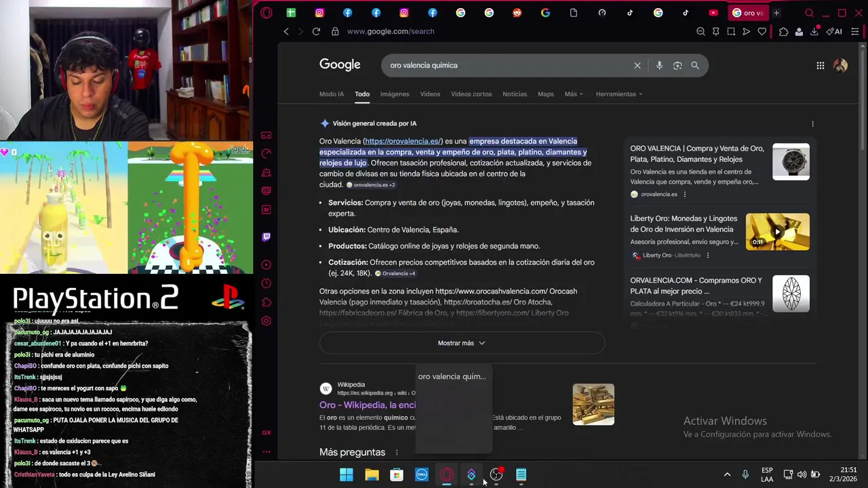Viewport: 868px width, 488px height.
Task: Open Más preguntas options menu
Action: 397,452
